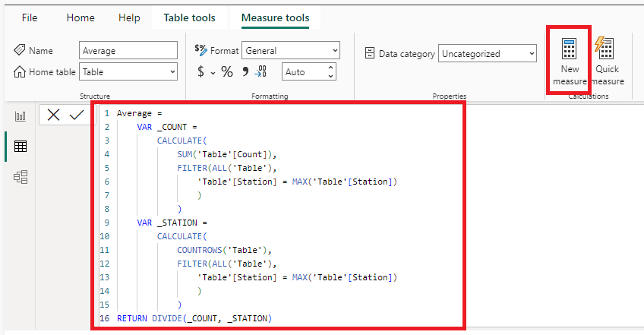The image size is (644, 335).
Task: Increase decimal places with up arrow
Action: point(330,68)
